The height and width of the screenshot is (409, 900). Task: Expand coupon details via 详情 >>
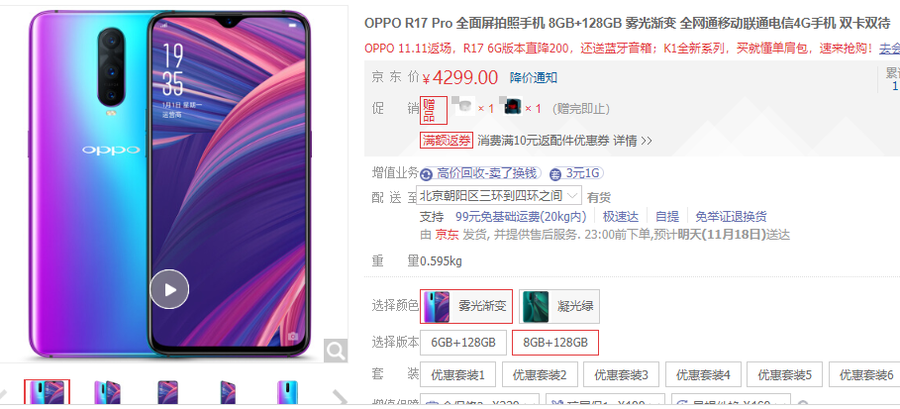[x=633, y=141]
